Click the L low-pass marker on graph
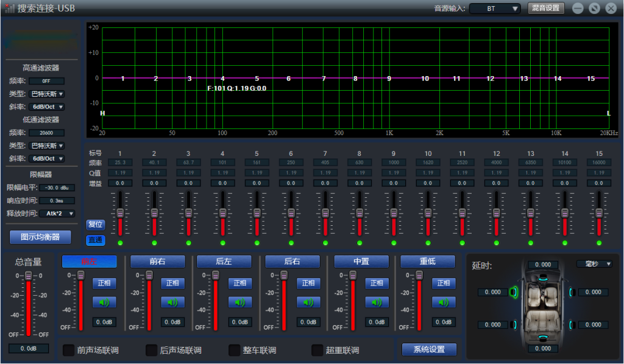The height and width of the screenshot is (364, 624). [609, 113]
